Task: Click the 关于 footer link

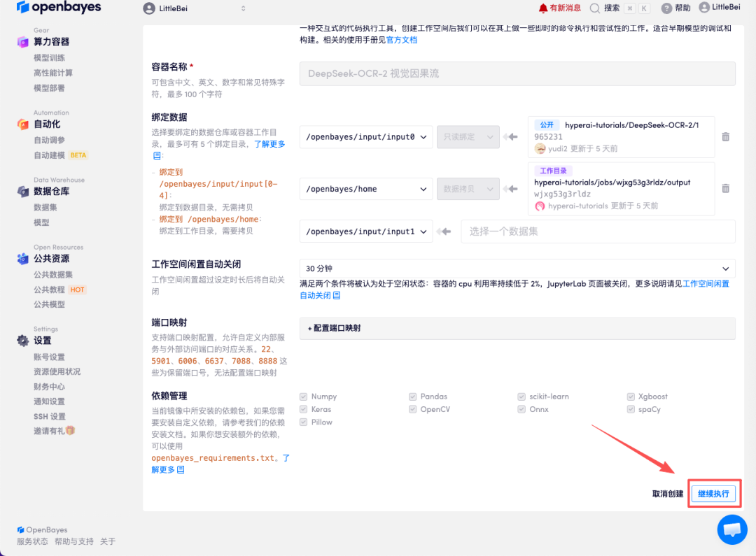Action: tap(108, 541)
